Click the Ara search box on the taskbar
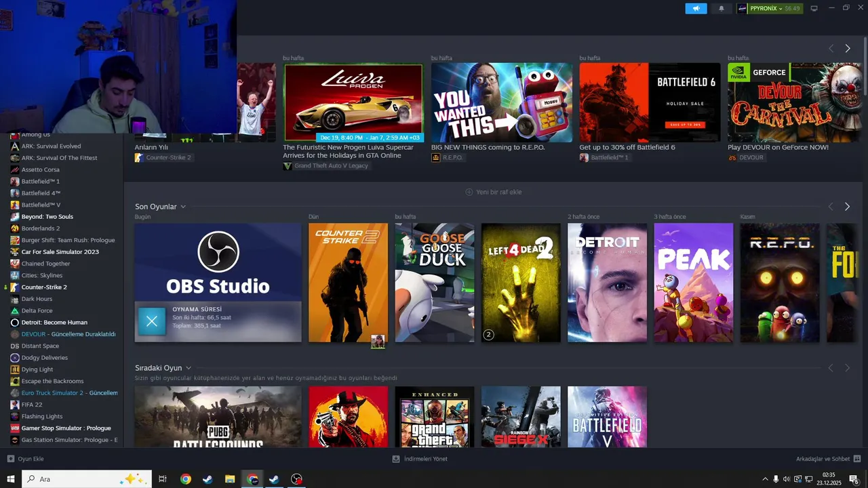The image size is (868, 488). click(x=87, y=479)
